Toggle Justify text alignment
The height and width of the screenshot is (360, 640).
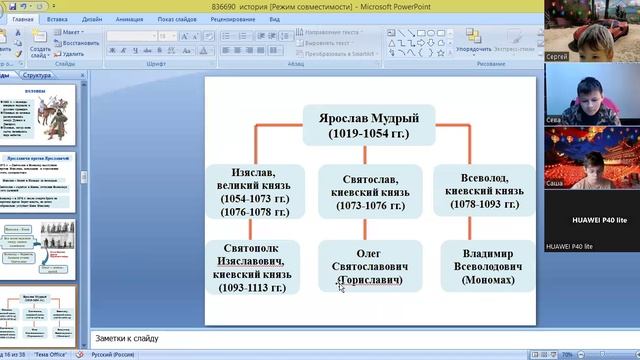click(261, 50)
